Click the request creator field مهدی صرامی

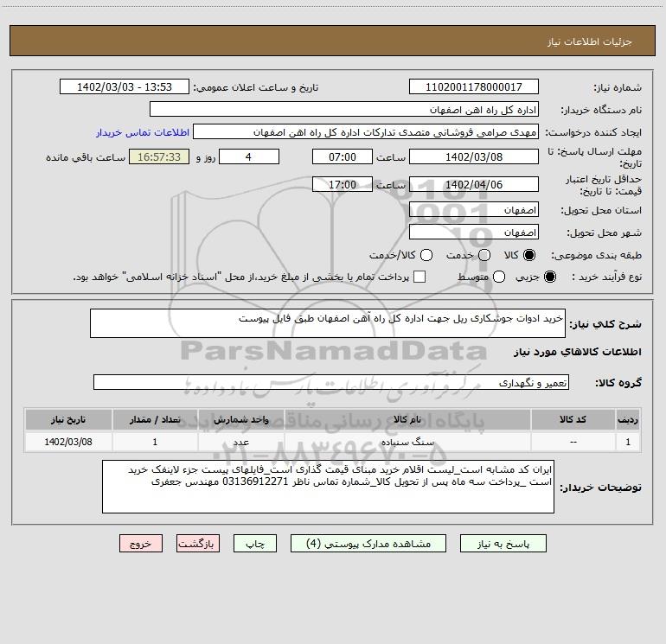pyautogui.click(x=366, y=132)
